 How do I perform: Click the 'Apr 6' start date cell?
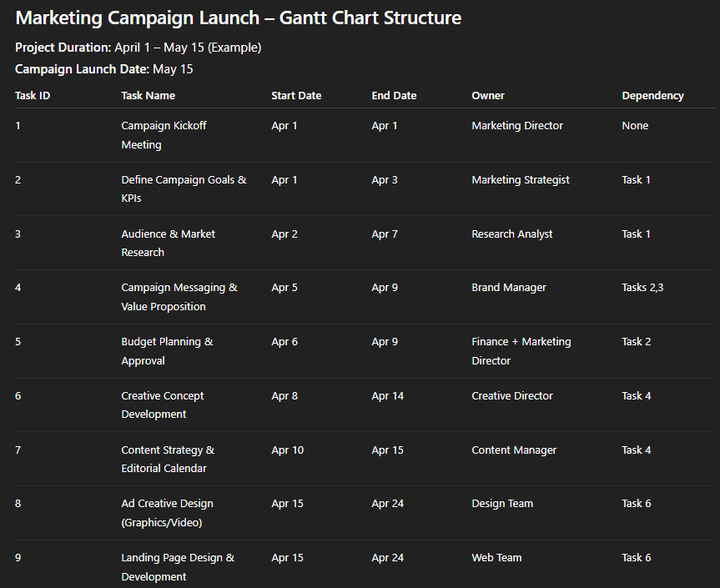point(284,342)
